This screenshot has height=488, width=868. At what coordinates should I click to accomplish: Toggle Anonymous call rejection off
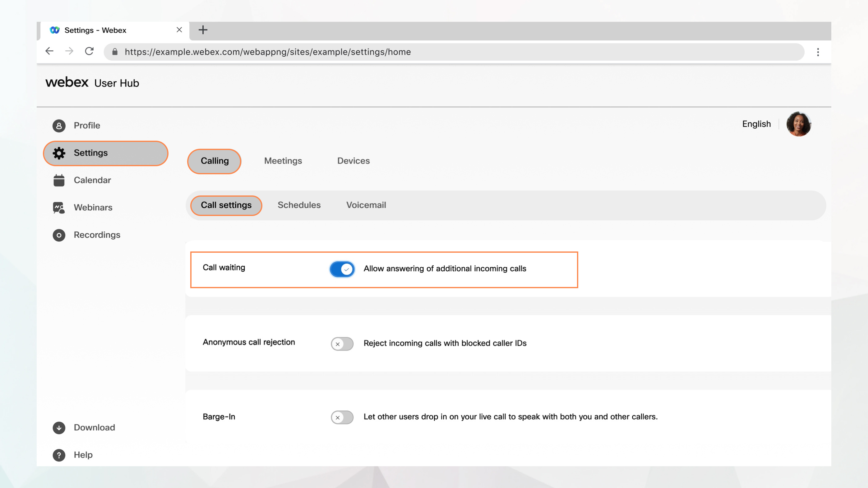(342, 344)
